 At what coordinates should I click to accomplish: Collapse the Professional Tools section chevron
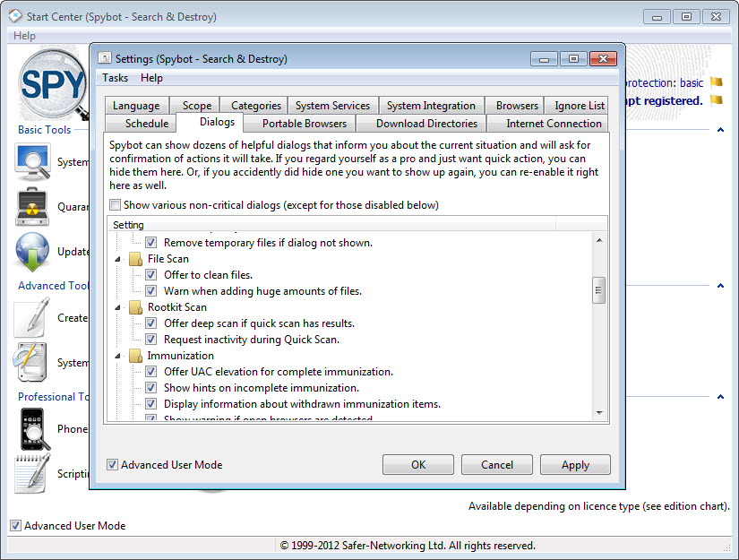[x=720, y=397]
